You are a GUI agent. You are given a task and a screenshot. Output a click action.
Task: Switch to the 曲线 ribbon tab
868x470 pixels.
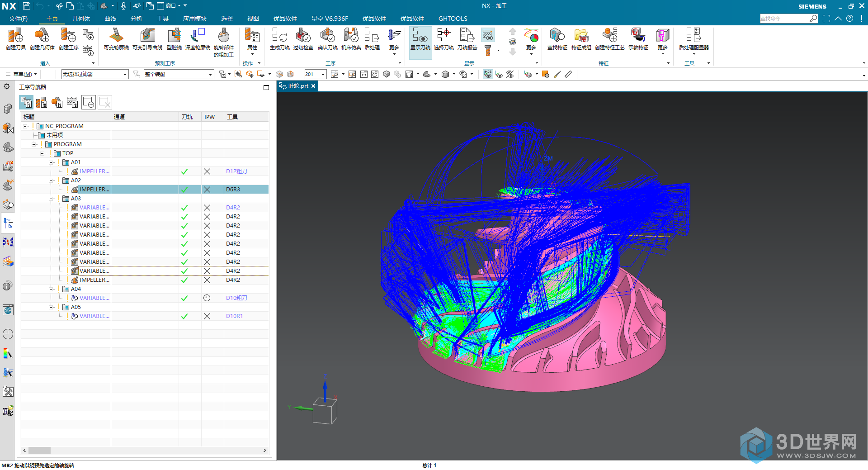click(110, 19)
